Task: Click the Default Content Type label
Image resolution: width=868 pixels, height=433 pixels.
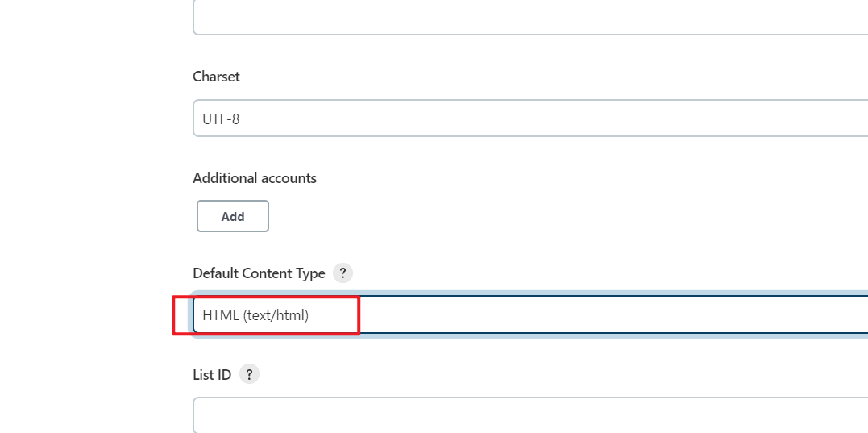Action: coord(259,273)
